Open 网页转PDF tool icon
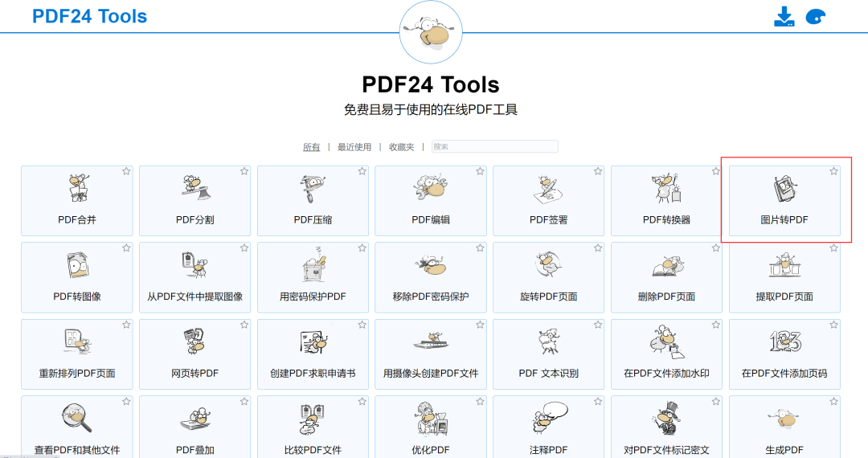The height and width of the screenshot is (458, 868). pyautogui.click(x=194, y=341)
